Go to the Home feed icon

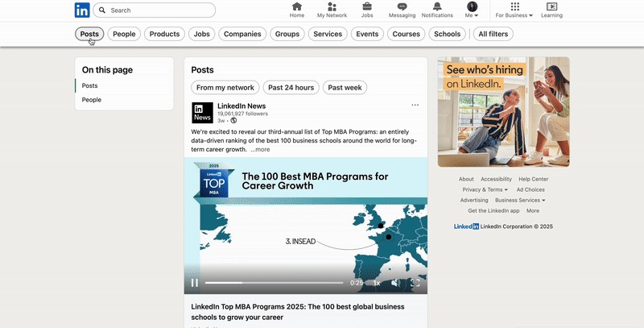coord(297,7)
